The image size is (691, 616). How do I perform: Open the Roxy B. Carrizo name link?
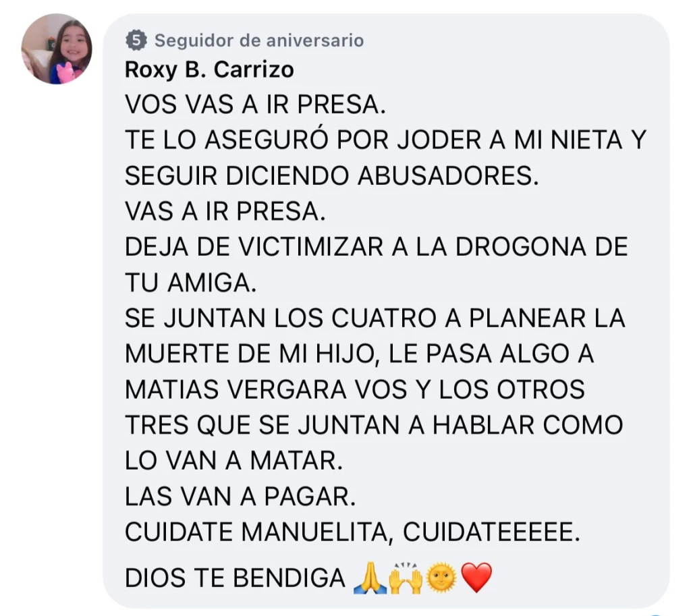click(x=209, y=69)
